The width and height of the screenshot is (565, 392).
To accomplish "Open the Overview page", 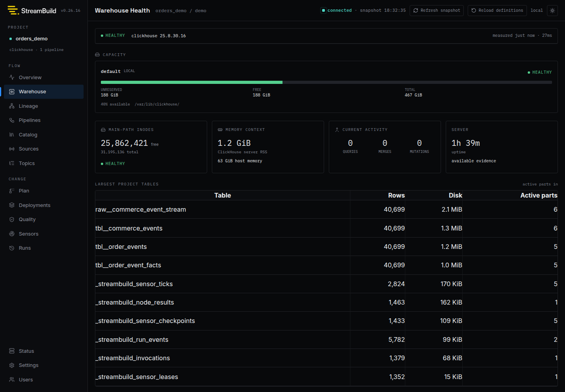I will point(44,77).
